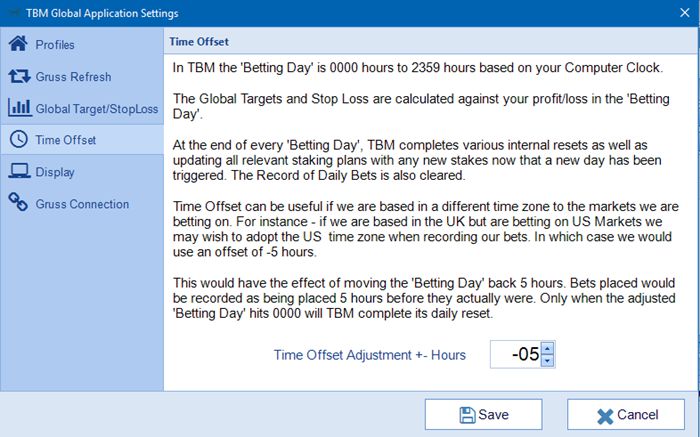This screenshot has width=700, height=437.
Task: Click the Display laptop icon
Action: (19, 171)
